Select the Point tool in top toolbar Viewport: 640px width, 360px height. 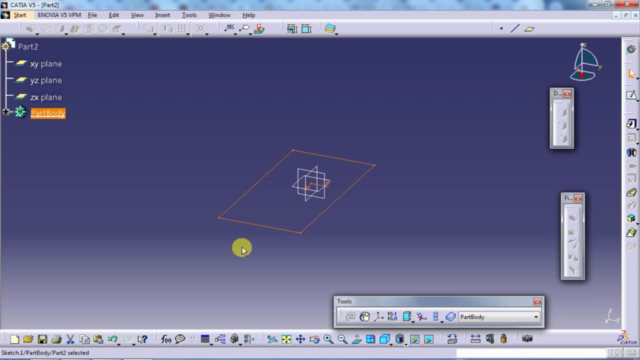coord(501,29)
